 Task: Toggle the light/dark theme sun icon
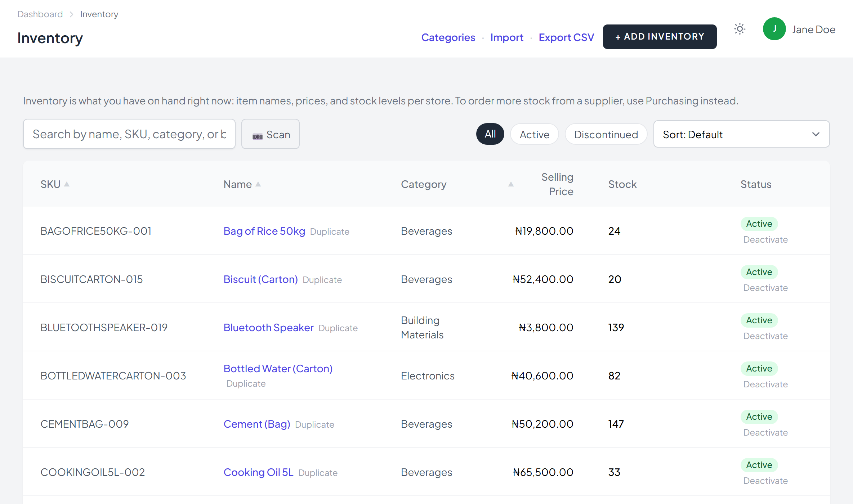click(740, 29)
